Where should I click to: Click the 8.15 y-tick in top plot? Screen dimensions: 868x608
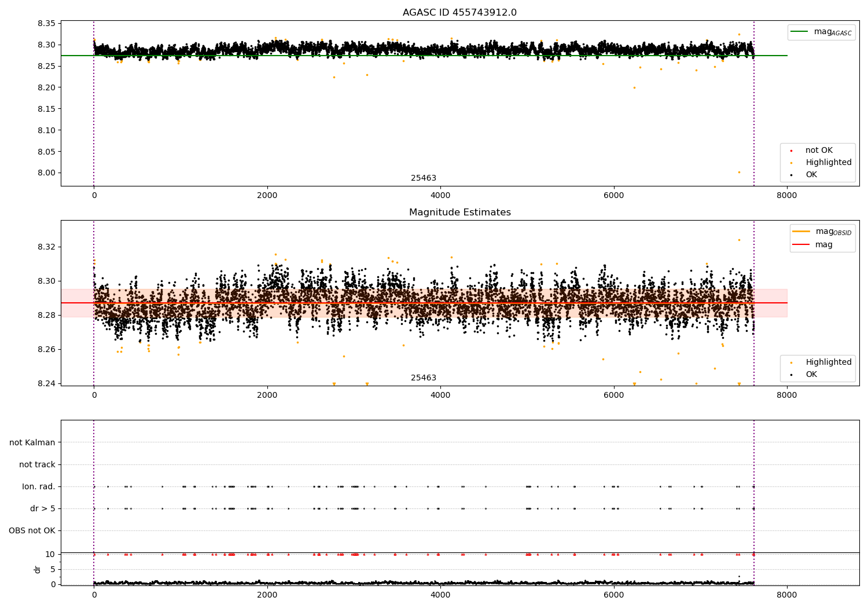46,109
